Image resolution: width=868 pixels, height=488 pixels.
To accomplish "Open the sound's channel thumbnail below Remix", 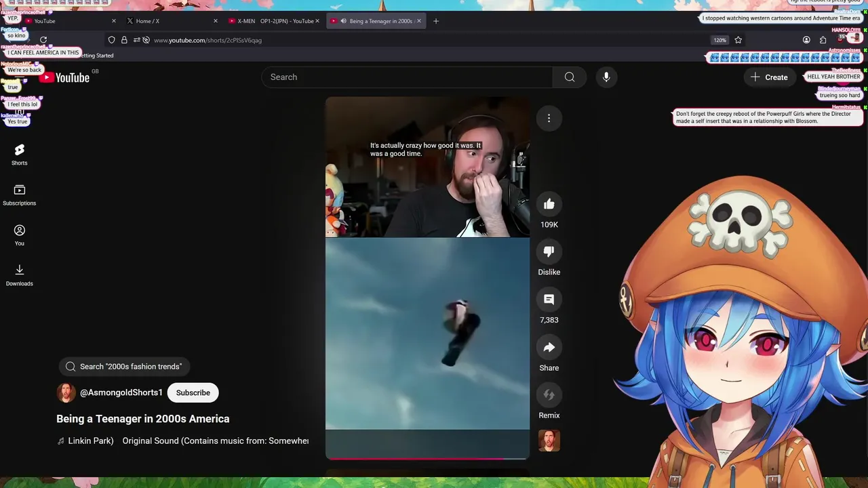I will (549, 441).
